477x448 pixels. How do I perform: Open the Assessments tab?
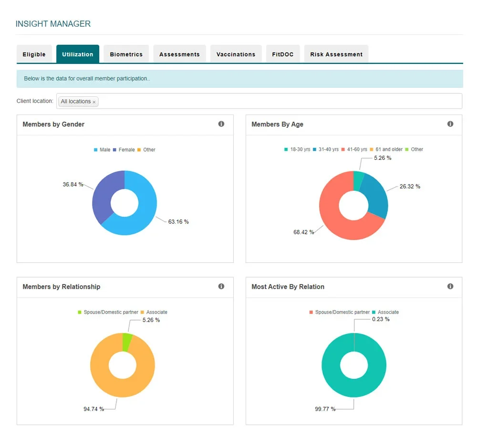click(x=179, y=54)
